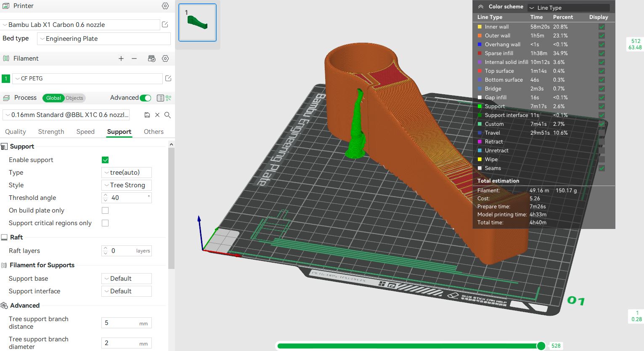
Task: Open Support interface filament dropdown
Action: pyautogui.click(x=127, y=291)
